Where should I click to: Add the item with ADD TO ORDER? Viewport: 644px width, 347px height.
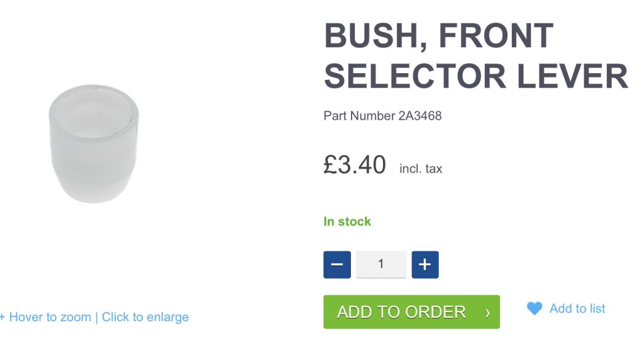(411, 312)
